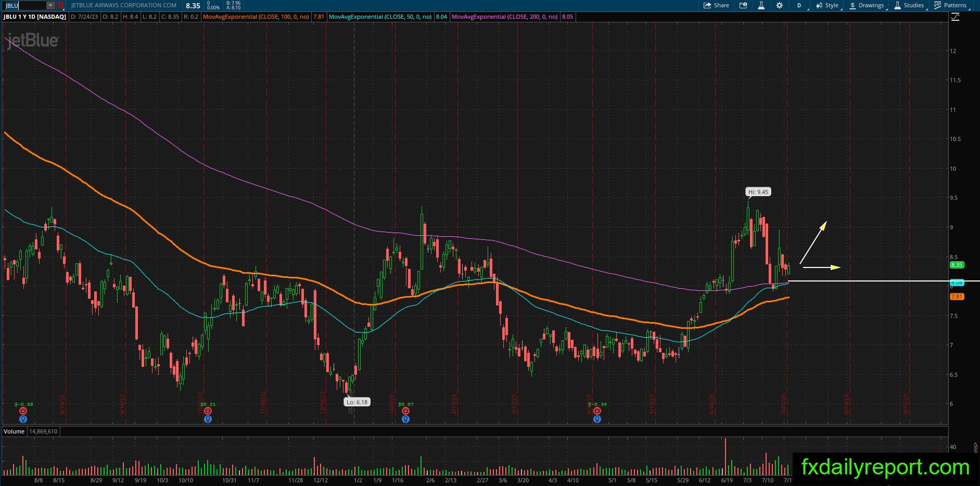The height and width of the screenshot is (486, 980).
Task: Click the blue lightbulb icon below $0.21
Action: click(x=208, y=419)
